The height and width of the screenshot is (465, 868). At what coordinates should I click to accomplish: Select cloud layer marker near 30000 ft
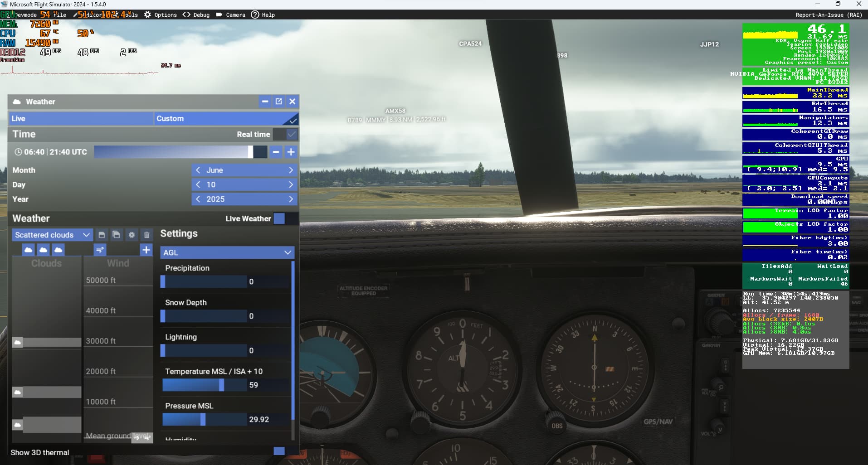click(18, 342)
